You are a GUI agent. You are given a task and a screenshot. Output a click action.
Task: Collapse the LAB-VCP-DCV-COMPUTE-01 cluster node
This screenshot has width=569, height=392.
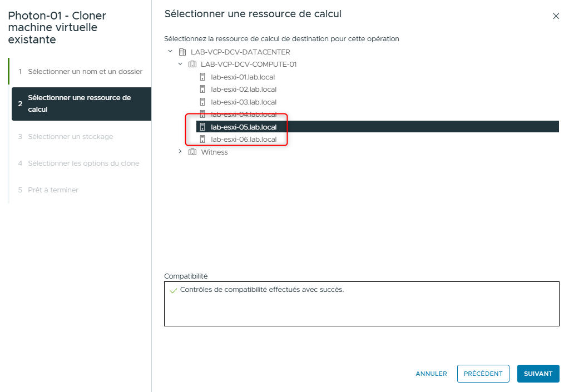tap(180, 64)
